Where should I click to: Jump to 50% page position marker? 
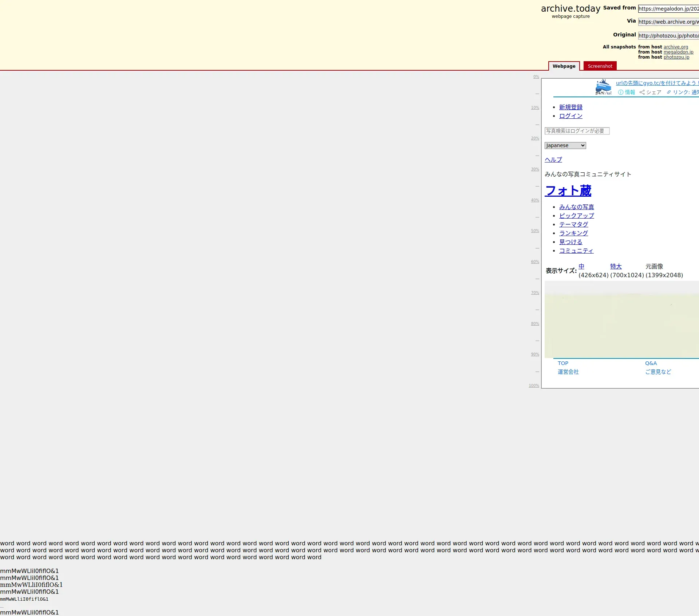(535, 231)
